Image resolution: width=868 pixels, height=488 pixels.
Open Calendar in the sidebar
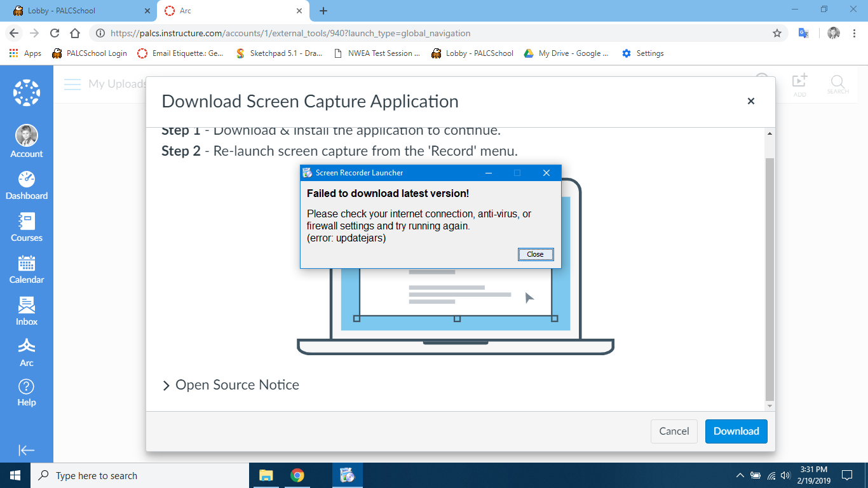coord(27,269)
